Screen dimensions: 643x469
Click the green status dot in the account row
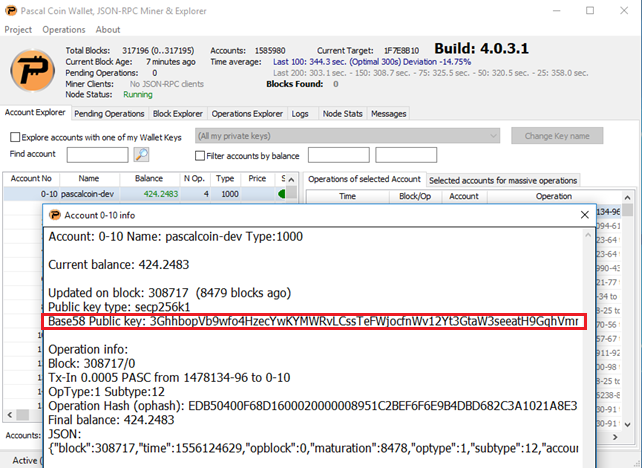tap(281, 194)
